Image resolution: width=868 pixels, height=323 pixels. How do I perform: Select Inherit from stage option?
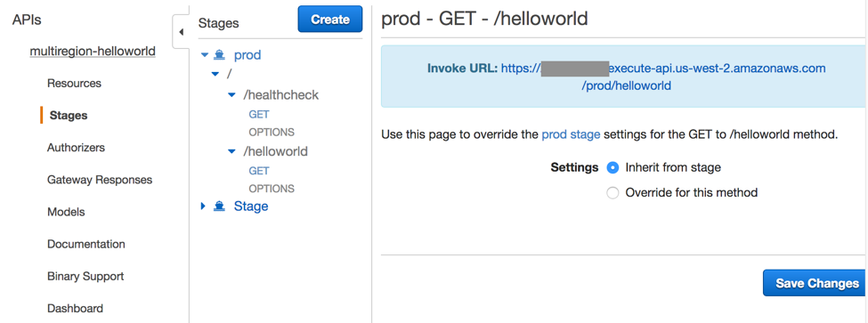(612, 167)
